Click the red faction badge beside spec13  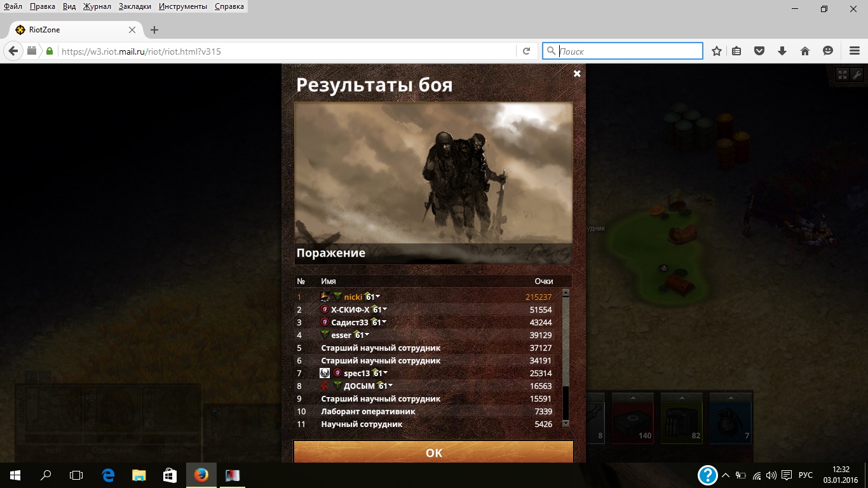click(337, 373)
